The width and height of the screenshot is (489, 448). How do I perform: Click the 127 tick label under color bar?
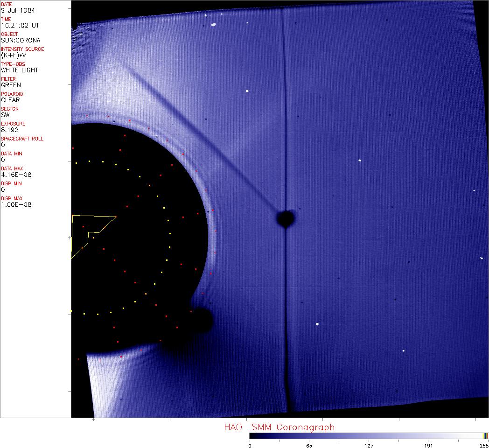(369, 445)
